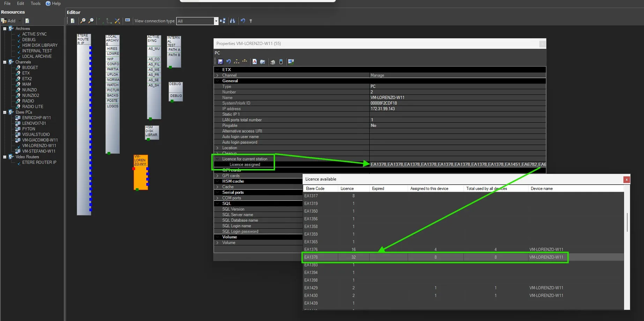Click the red letter A document icon
The height and width of the screenshot is (321, 644).
(254, 62)
